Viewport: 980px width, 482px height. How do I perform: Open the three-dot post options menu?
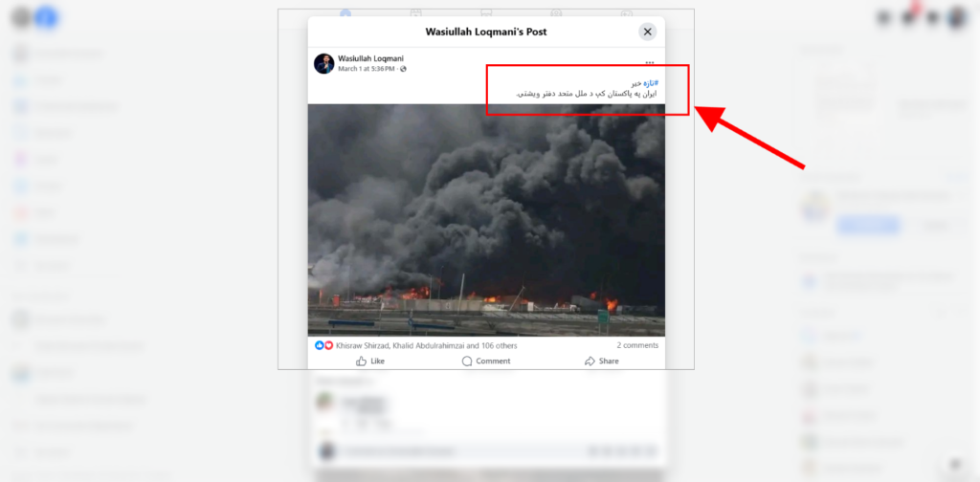[650, 62]
